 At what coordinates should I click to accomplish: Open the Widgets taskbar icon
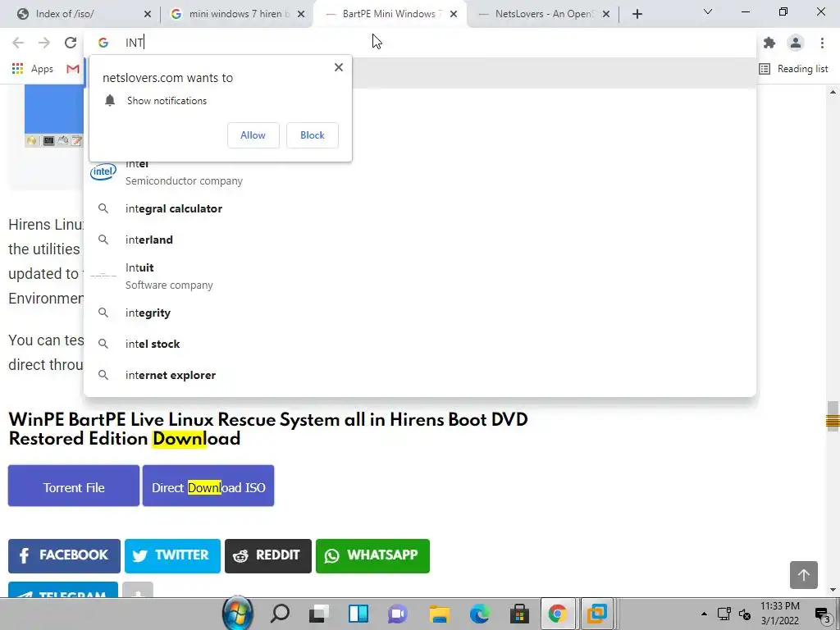tap(358, 614)
